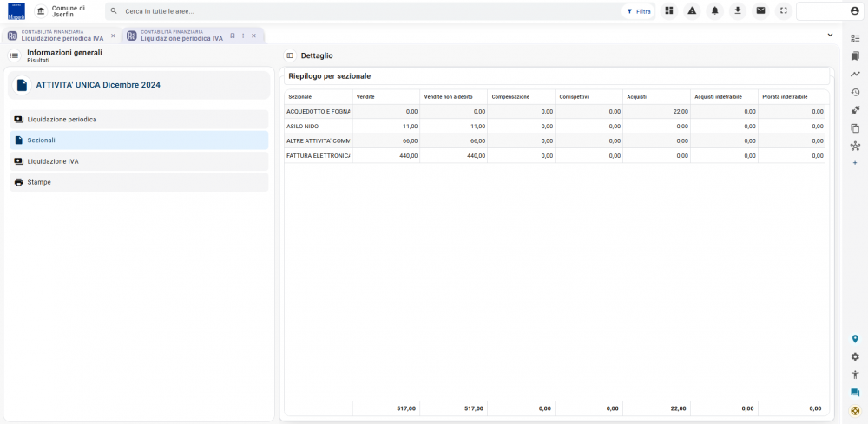Select the ALTRE ATTIVITA' COMM row
Screen dimensions: 868x424
555,141
